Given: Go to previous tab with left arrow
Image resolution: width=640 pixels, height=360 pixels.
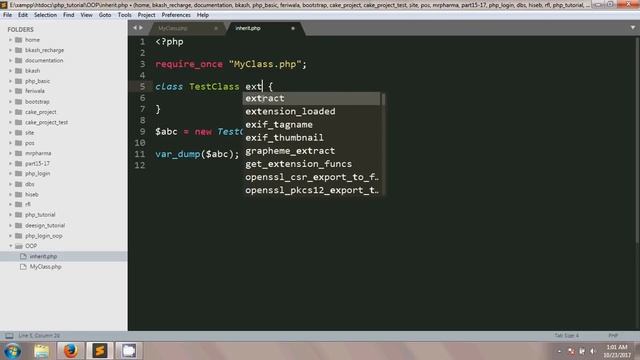Looking at the screenshot, I should (135, 28).
